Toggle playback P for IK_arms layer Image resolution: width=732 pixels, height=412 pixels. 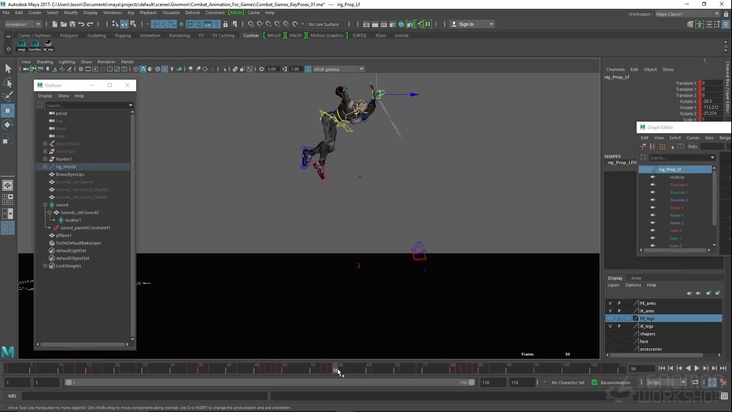[619, 311]
